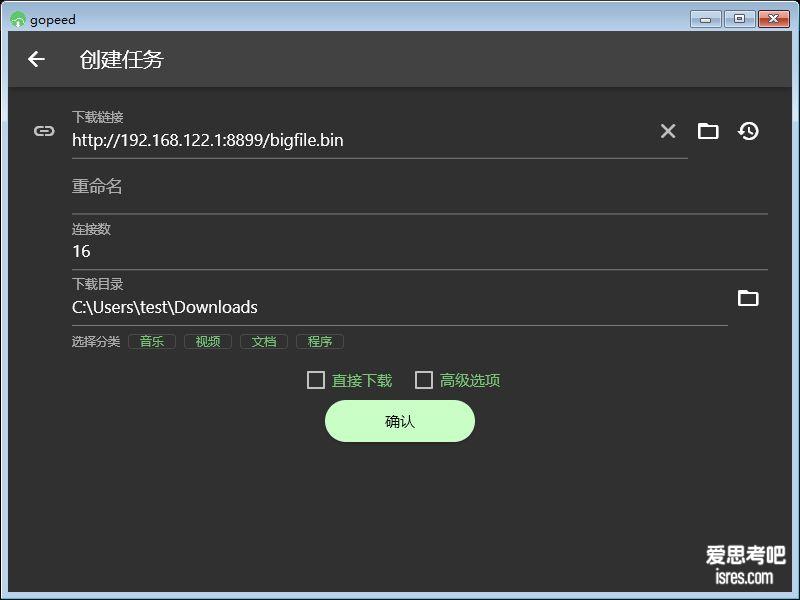Screen dimensions: 800x600
Task: Enable the 高级选项 checkbox
Action: (424, 380)
